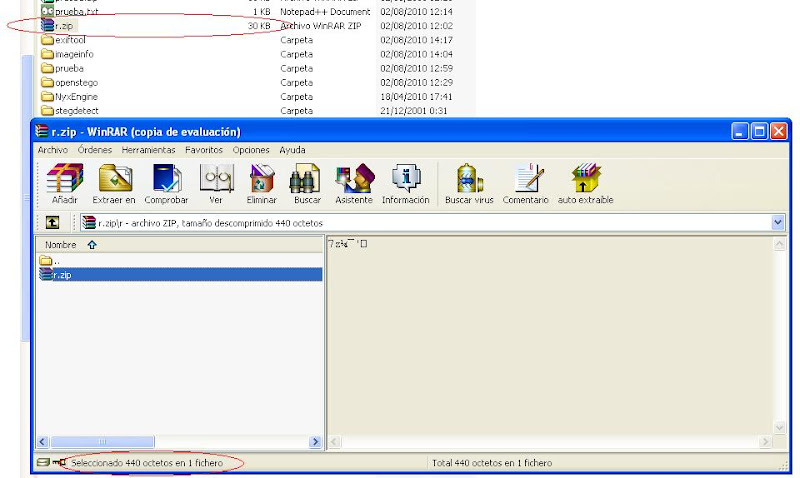Open the Órdenes menu
The width and height of the screenshot is (800, 478).
pos(94,150)
